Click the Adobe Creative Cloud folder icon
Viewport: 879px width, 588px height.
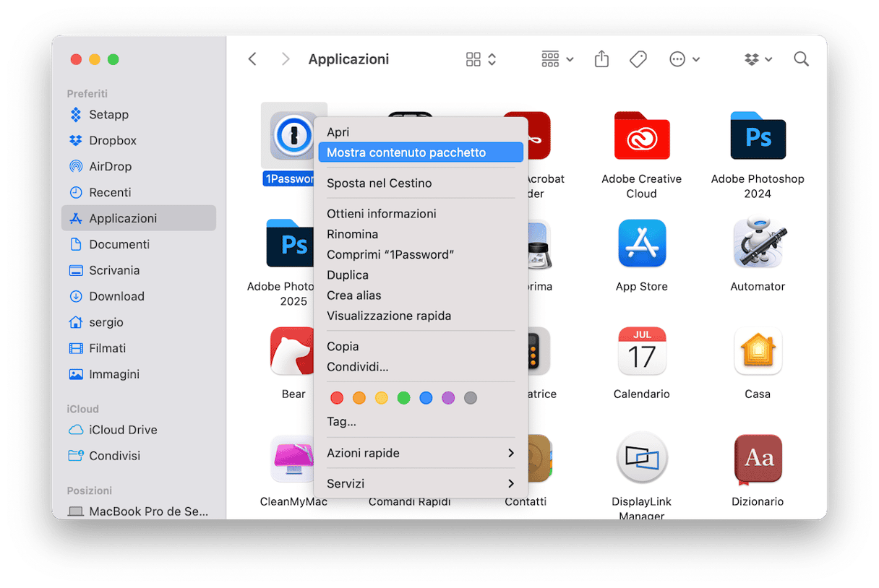pyautogui.click(x=641, y=137)
